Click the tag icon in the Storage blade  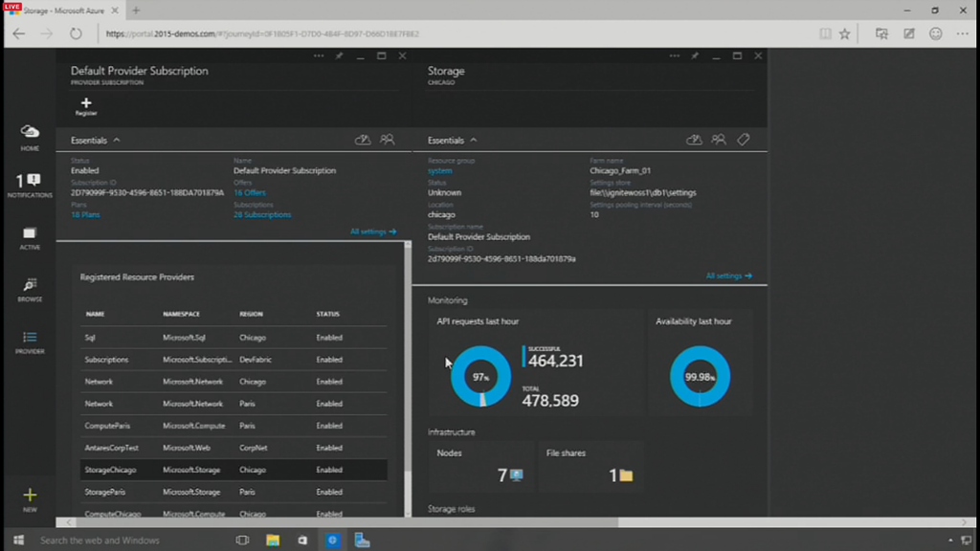coord(743,140)
